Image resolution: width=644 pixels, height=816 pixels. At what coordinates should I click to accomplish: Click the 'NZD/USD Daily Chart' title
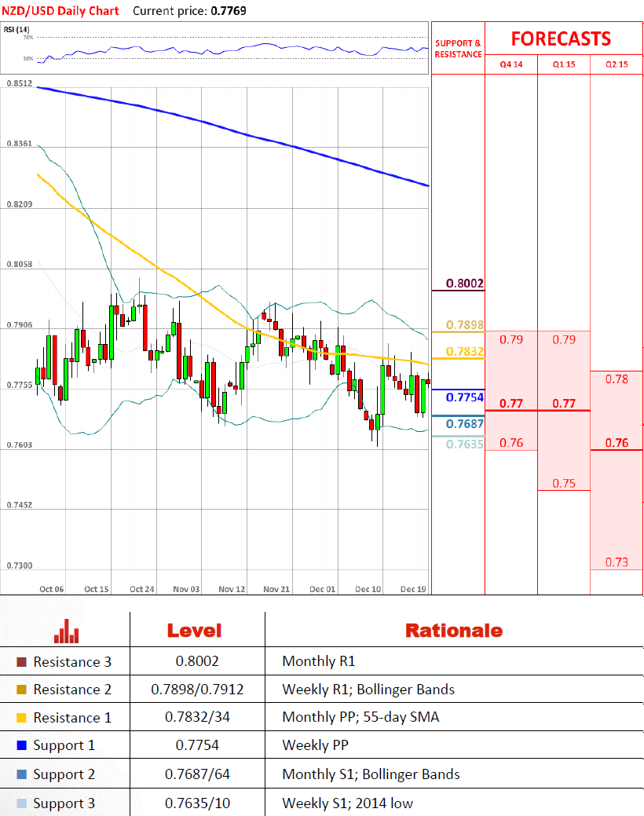click(x=60, y=11)
